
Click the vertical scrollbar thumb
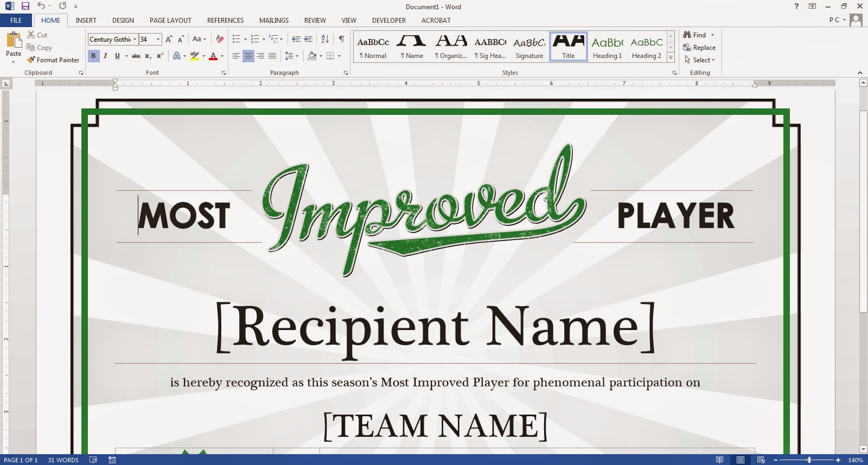863,211
